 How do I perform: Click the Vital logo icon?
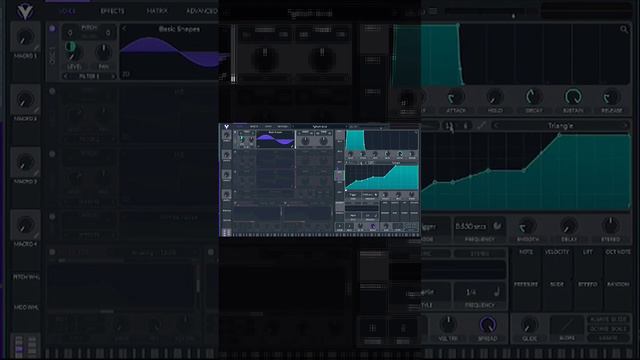click(x=25, y=11)
